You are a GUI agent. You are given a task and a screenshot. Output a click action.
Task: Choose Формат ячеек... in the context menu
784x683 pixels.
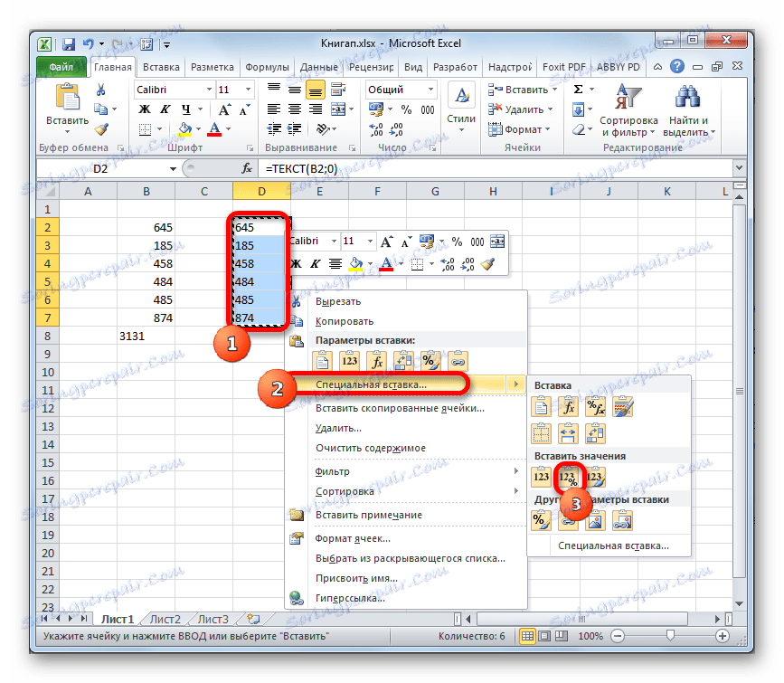(407, 538)
